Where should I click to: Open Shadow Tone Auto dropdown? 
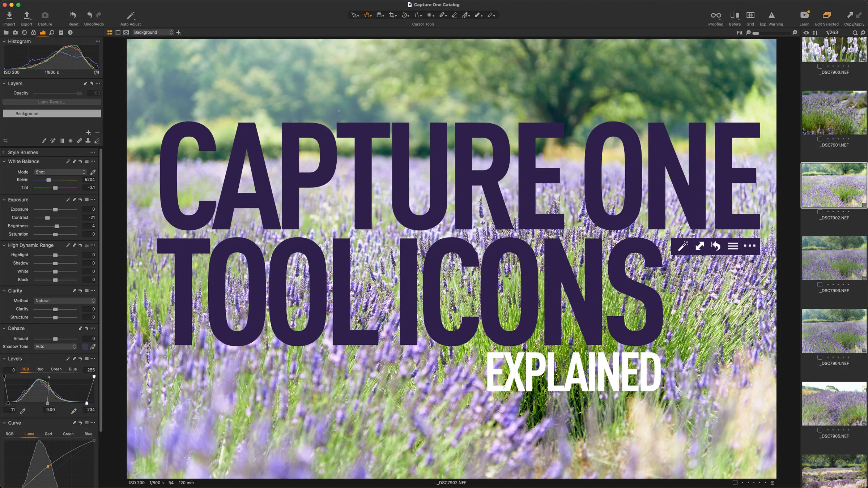(55, 347)
